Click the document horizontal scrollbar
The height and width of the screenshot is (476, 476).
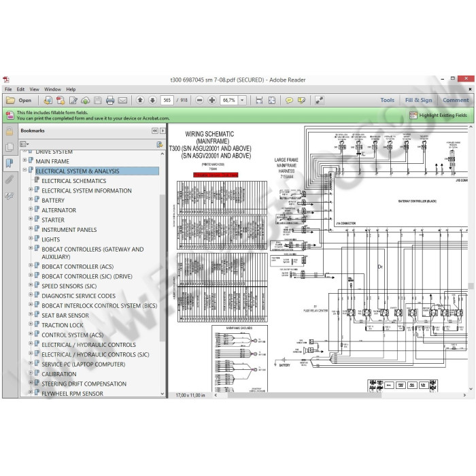305,395
